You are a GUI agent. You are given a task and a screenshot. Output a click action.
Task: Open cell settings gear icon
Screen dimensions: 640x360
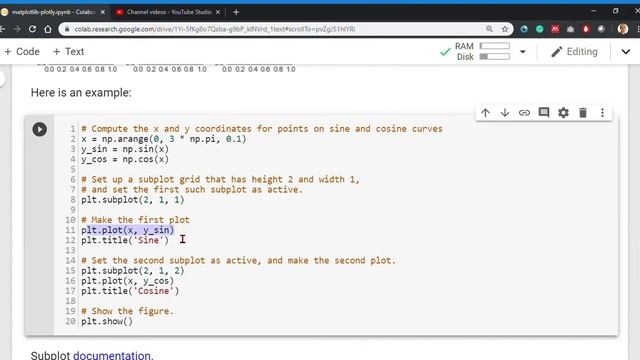pyautogui.click(x=563, y=113)
